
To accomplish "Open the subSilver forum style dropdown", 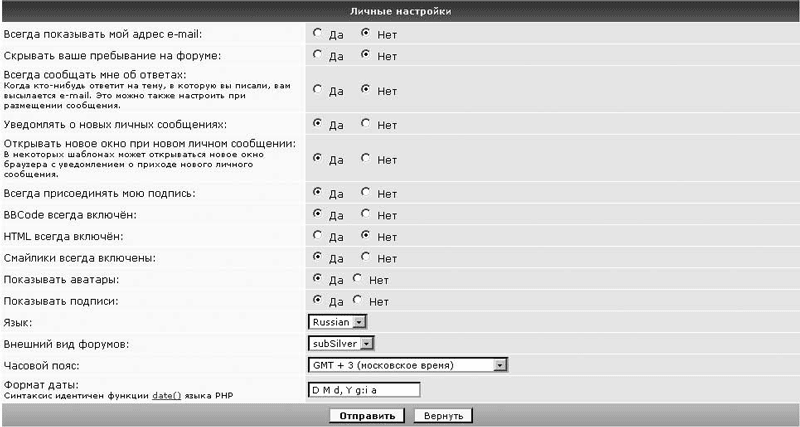I will point(341,344).
